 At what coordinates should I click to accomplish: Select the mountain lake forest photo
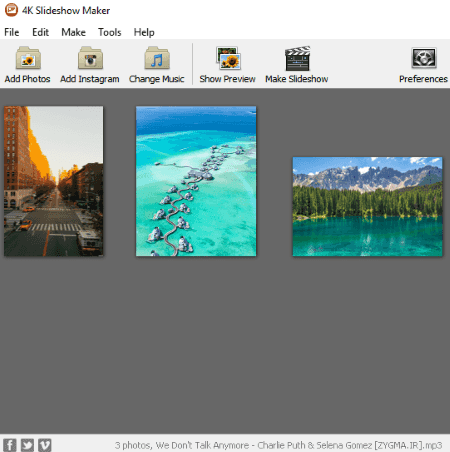[368, 207]
